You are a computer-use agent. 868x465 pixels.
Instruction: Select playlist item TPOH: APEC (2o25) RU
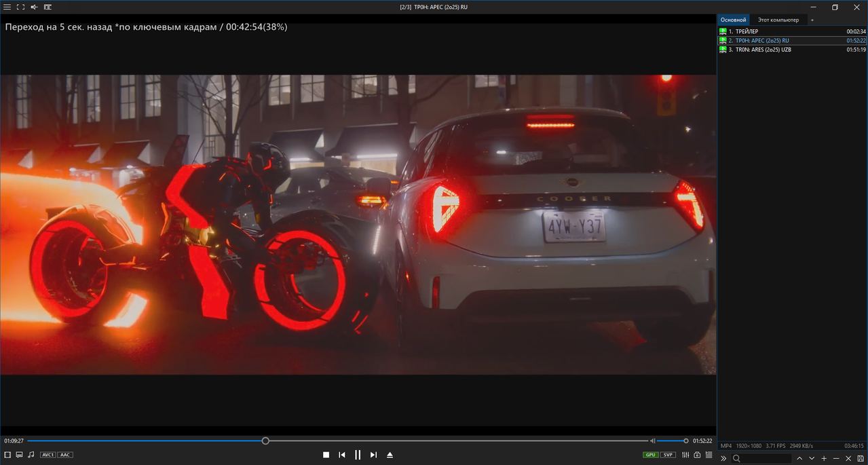tap(793, 41)
